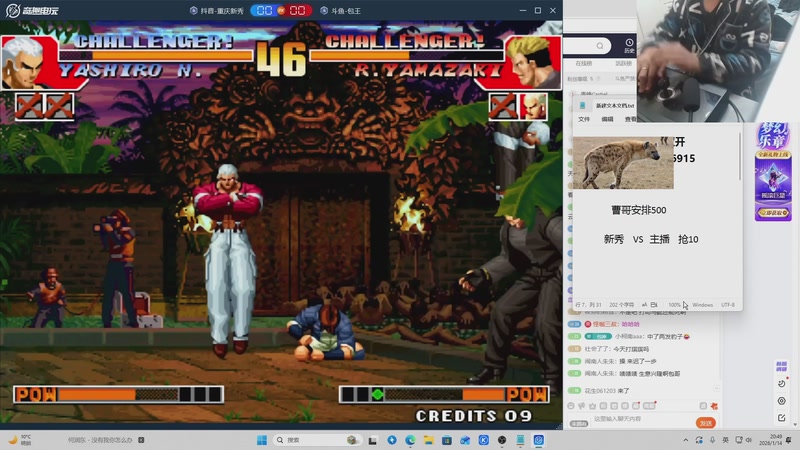Screen dimensions: 800x450
Task: Switch the input language indicator 英
Action: [726, 440]
